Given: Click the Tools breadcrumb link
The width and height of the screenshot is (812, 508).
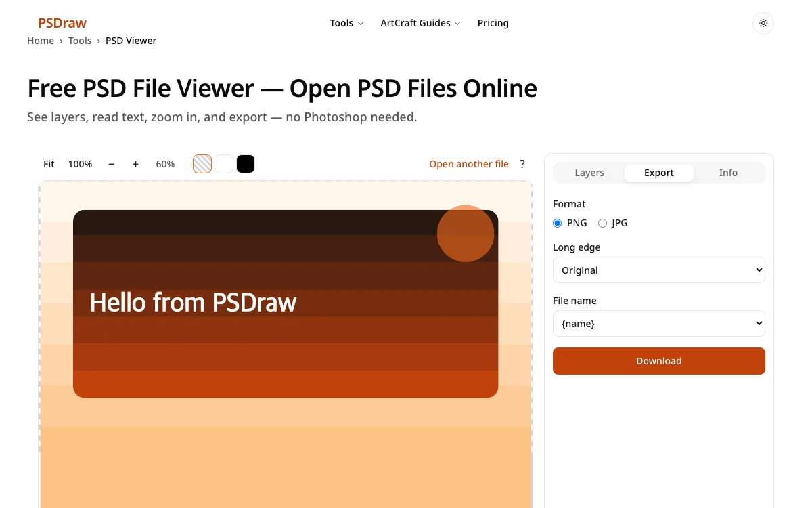Looking at the screenshot, I should coord(80,41).
